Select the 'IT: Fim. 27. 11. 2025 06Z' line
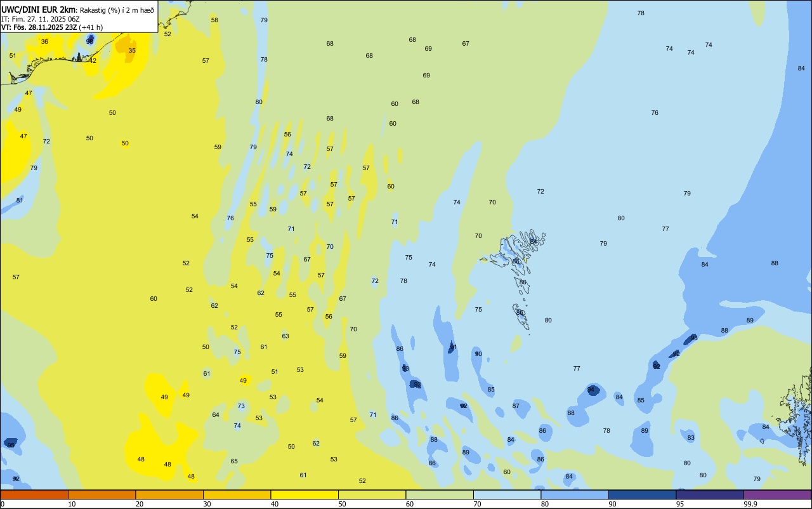 (x=40, y=19)
